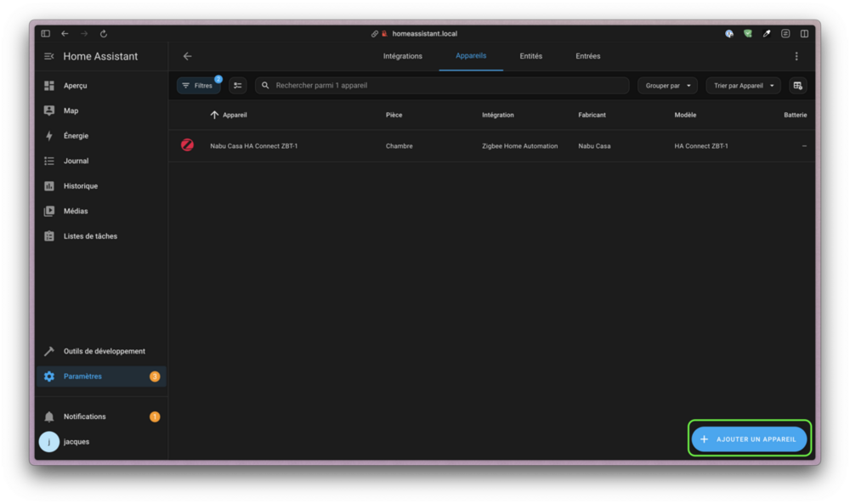The height and width of the screenshot is (504, 850).
Task: Collapse the Home Assistant sidebar menu icon
Action: click(x=48, y=56)
